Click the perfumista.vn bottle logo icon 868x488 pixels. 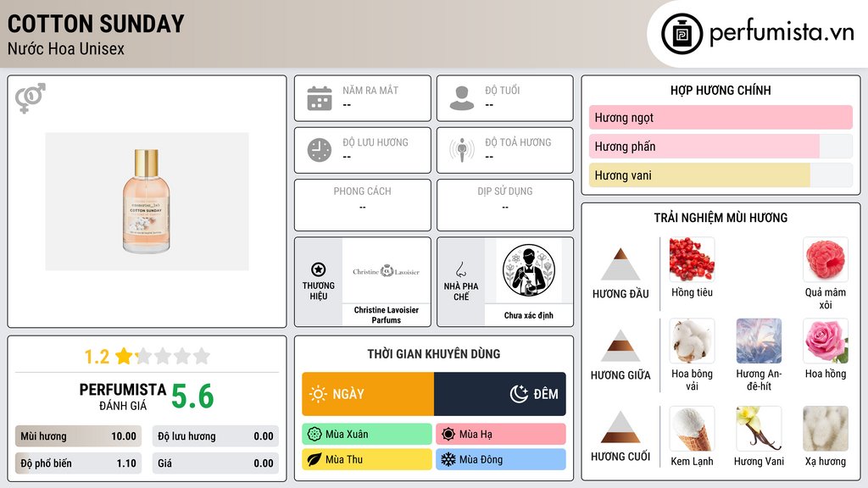click(682, 34)
